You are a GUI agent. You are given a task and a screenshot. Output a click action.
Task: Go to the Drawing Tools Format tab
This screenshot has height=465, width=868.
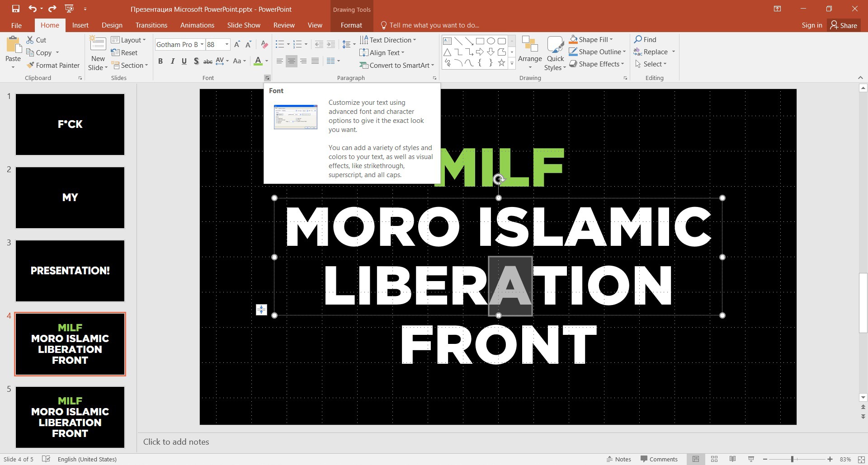point(351,25)
